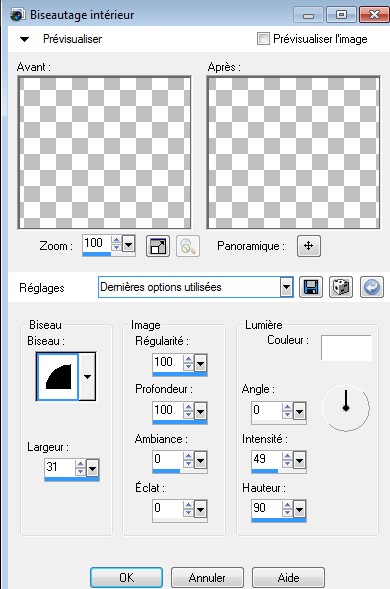This screenshot has width=390, height=589.
Task: Click the Profondeur value field
Action: (168, 411)
